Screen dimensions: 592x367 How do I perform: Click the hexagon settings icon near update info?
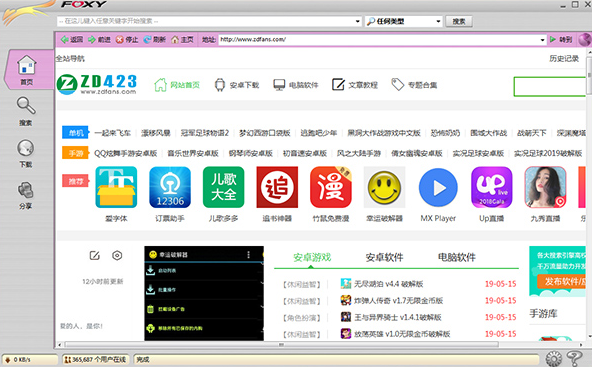click(x=117, y=256)
